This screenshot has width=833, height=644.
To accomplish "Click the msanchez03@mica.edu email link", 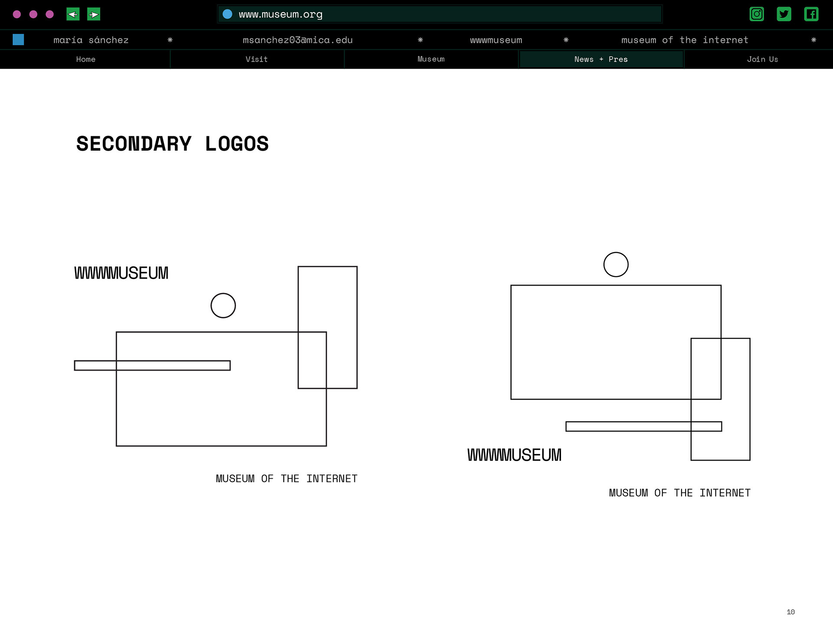I will point(298,40).
